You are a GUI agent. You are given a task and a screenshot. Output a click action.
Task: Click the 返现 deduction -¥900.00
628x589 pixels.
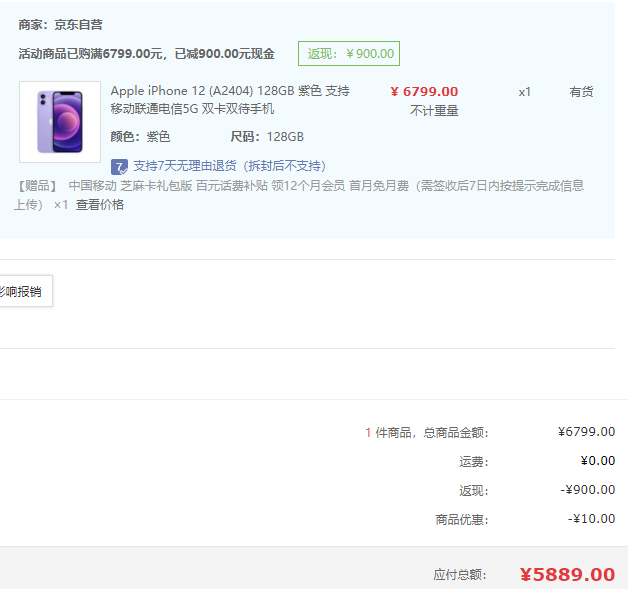pos(588,490)
